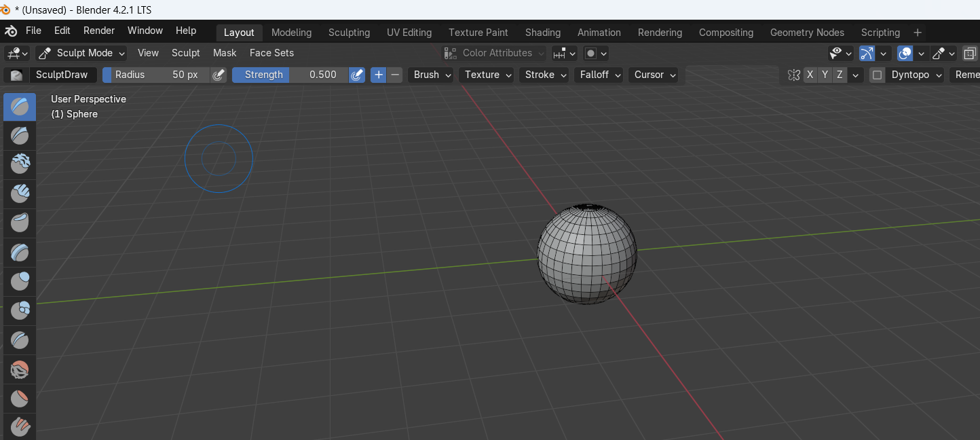
Task: Toggle viewport gizmos display
Action: pos(867,53)
